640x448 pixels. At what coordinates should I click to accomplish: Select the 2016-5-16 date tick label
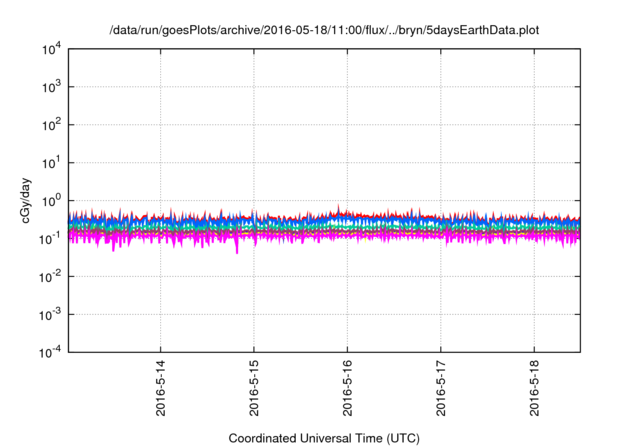[x=348, y=389]
